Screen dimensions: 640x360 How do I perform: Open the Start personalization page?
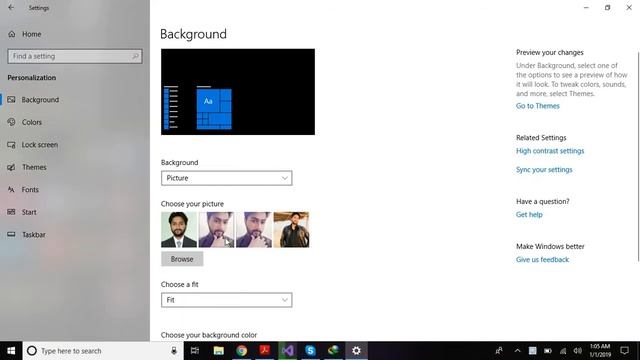click(x=29, y=212)
